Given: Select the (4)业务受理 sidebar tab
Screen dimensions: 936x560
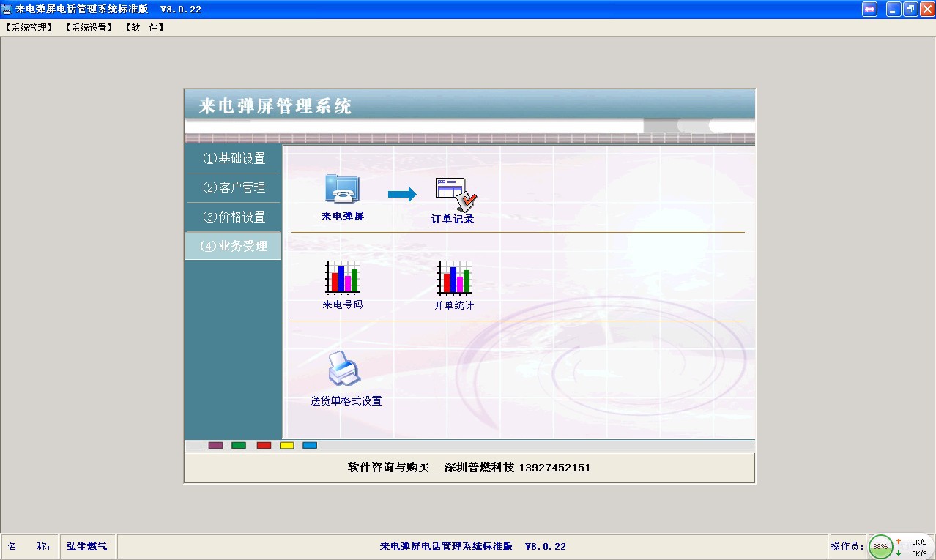Looking at the screenshot, I should (233, 246).
